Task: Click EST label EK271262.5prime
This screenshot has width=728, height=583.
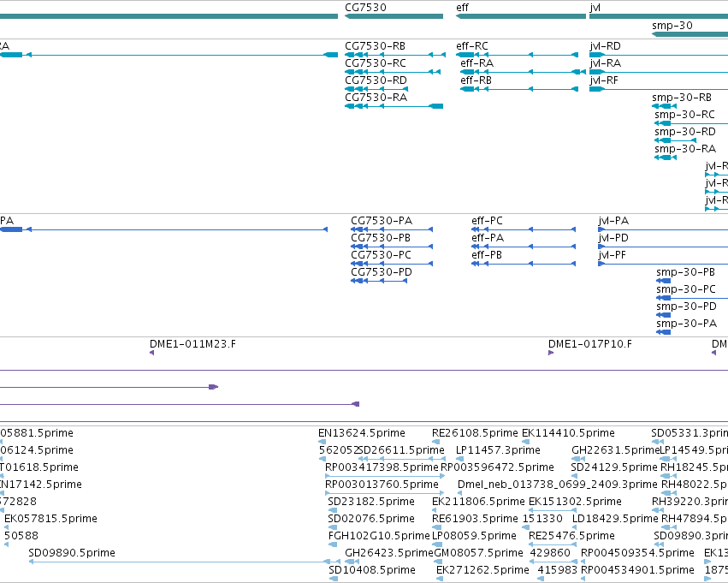Action: point(482,570)
